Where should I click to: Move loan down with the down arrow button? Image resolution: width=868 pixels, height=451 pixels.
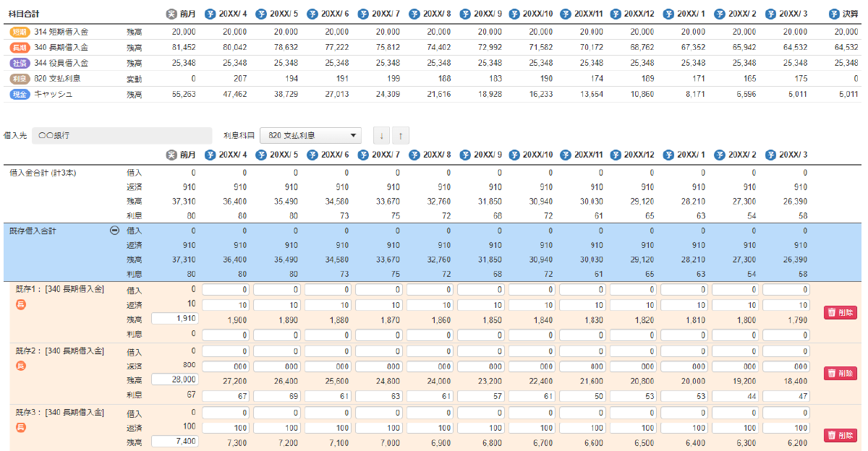[x=381, y=135]
